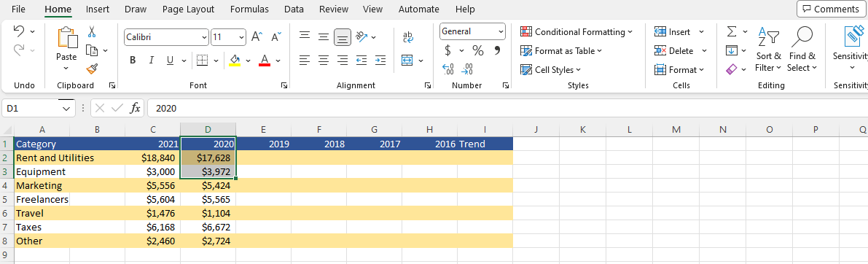Apply the red Font Color
The height and width of the screenshot is (264, 868).
click(265, 60)
